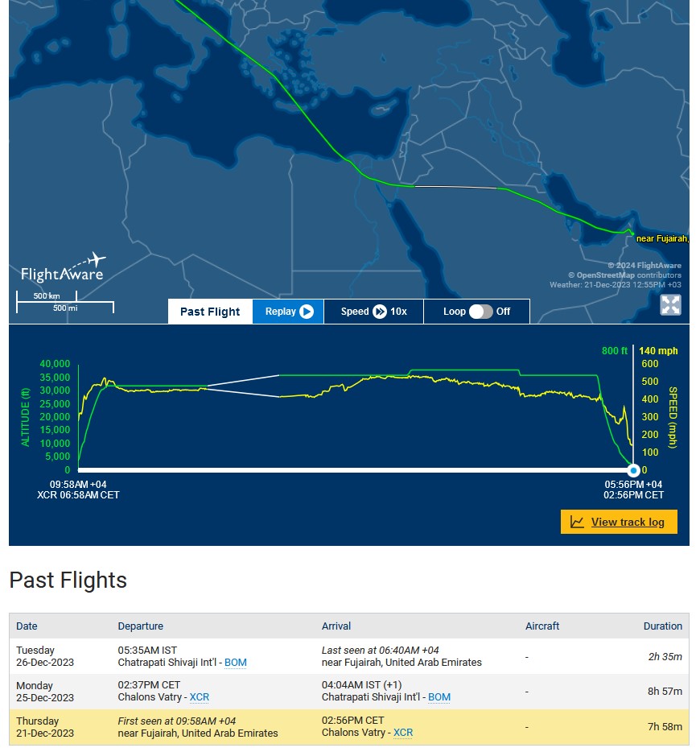Select the Monday 25-Dec-2023 flight row
The width and height of the screenshot is (700, 752).
(x=349, y=692)
